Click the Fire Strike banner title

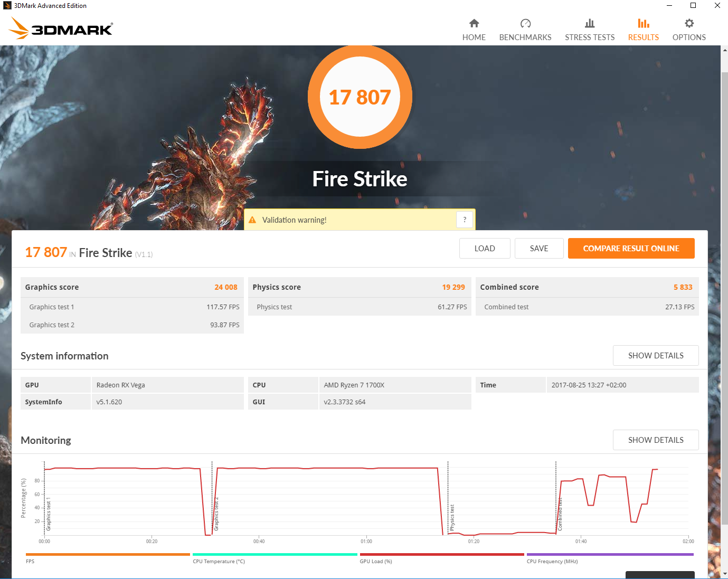point(360,179)
